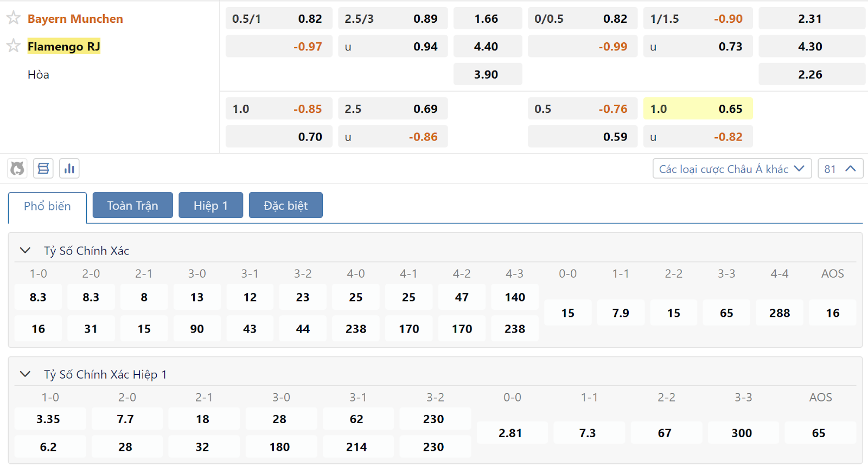868x466 pixels.
Task: Bet first-half 0-0 at 2.81
Action: click(x=512, y=433)
